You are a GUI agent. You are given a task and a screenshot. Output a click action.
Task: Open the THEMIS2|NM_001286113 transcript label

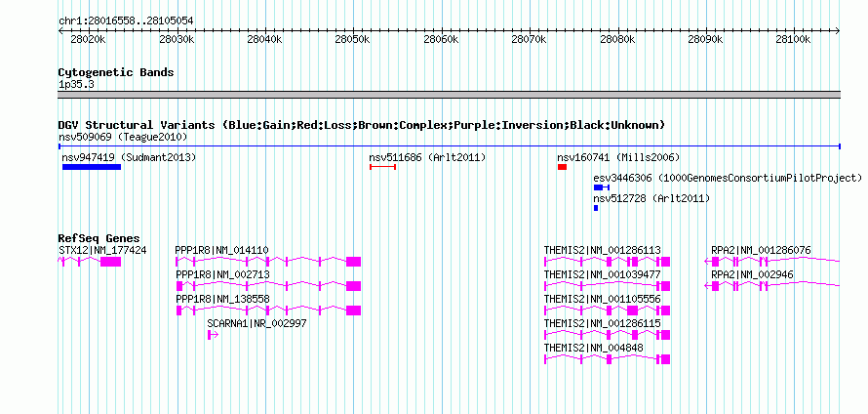coord(603,251)
